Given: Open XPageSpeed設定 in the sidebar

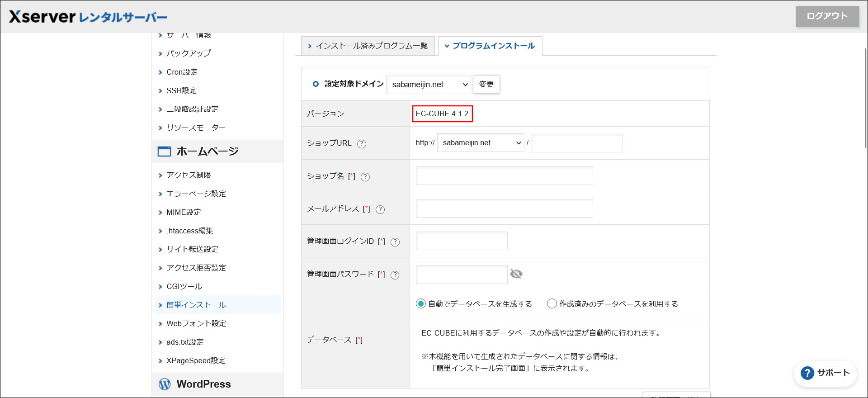Looking at the screenshot, I should (x=196, y=360).
